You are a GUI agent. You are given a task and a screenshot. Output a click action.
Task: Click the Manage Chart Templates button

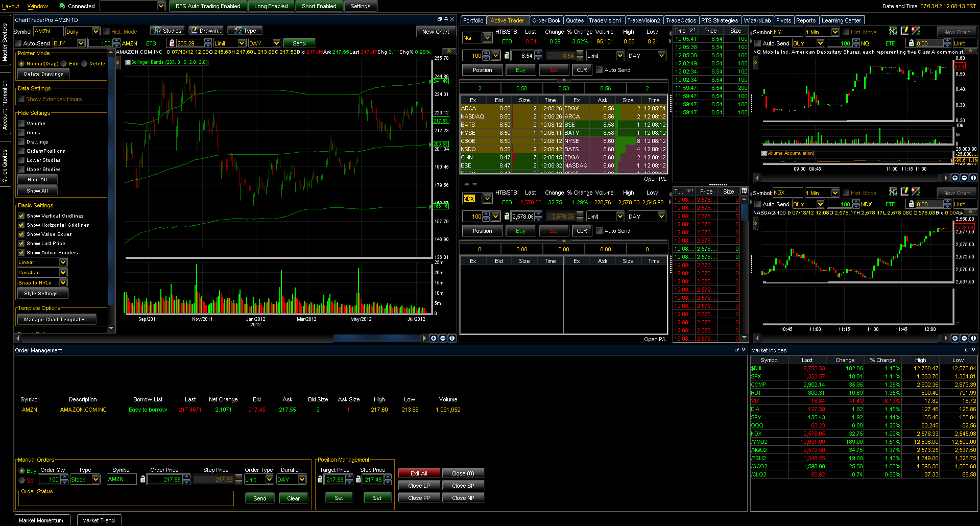coord(56,320)
